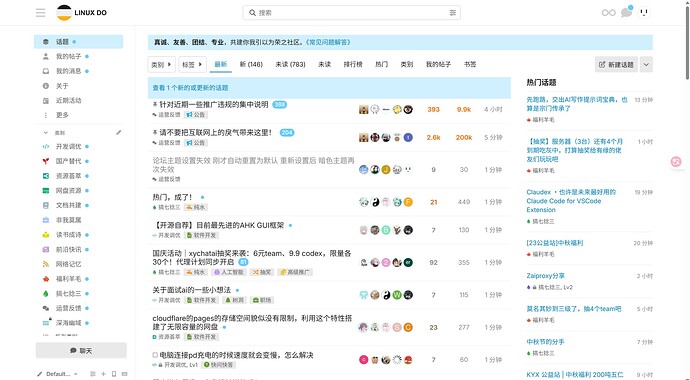Viewport: 690px width, 380px height.
Task: Click the 读书成诗 category yellow icon
Action: (45, 235)
